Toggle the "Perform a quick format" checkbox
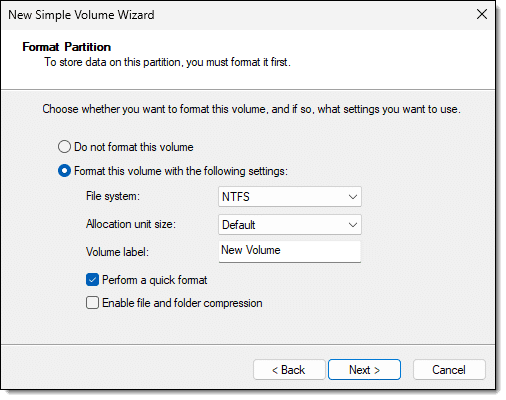This screenshot has height=400, width=506. coord(92,280)
